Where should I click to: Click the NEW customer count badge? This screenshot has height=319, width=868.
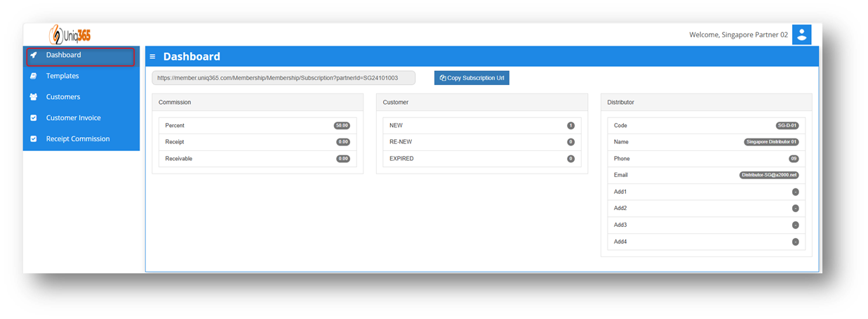570,126
